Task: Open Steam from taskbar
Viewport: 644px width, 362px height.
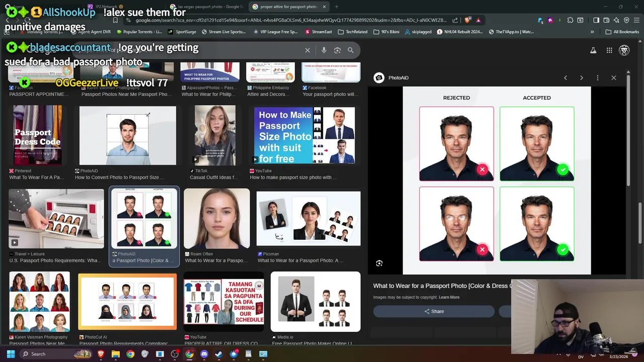Action: point(219,354)
